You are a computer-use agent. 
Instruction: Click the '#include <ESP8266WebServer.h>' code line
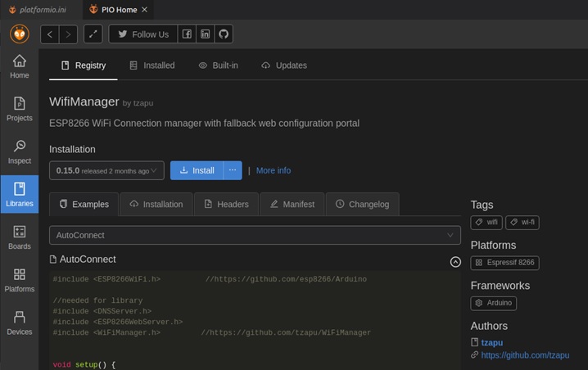coord(118,322)
